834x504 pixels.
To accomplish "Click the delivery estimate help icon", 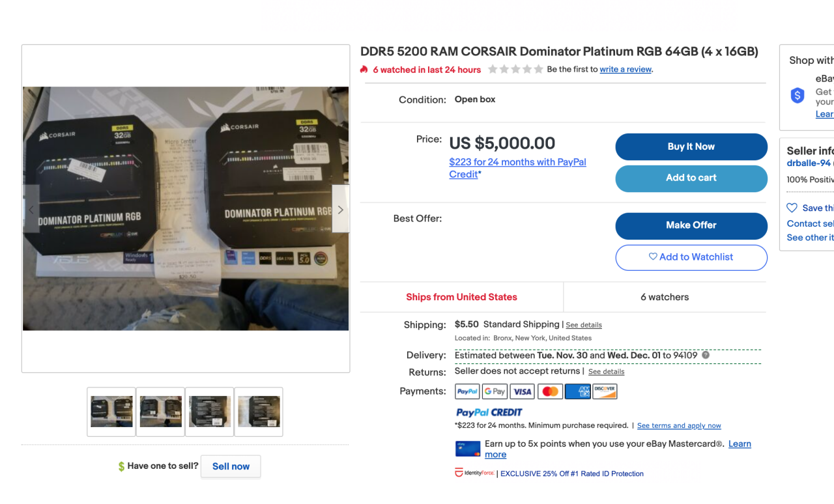I will coord(705,355).
